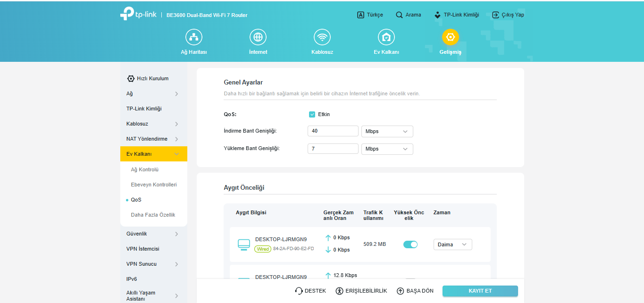Click the Arama magnifier icon
644x303 pixels.
pos(399,15)
